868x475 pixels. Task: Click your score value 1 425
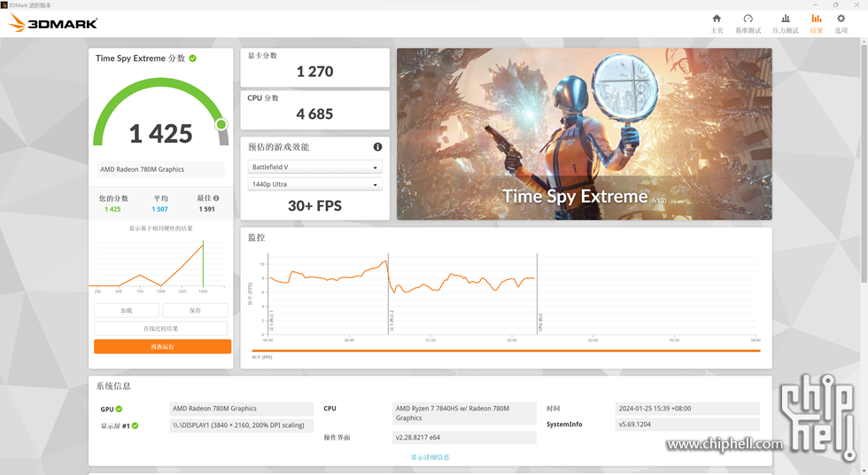pyautogui.click(x=112, y=209)
